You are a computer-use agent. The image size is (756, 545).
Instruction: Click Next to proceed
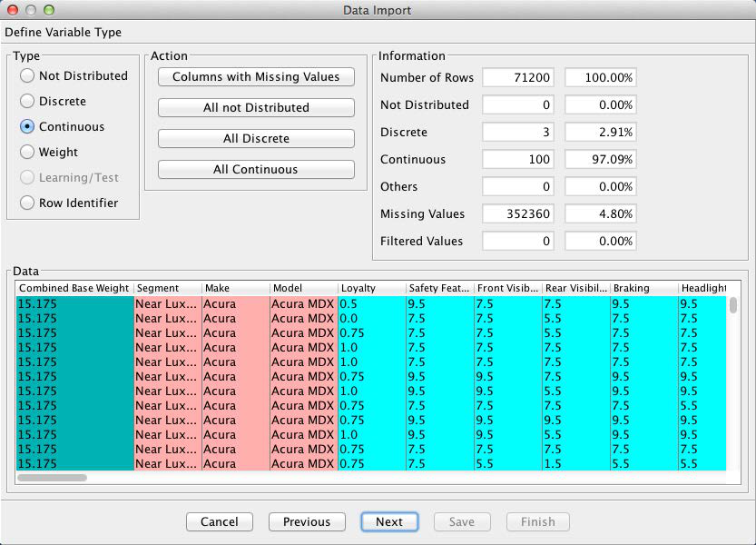click(x=388, y=521)
